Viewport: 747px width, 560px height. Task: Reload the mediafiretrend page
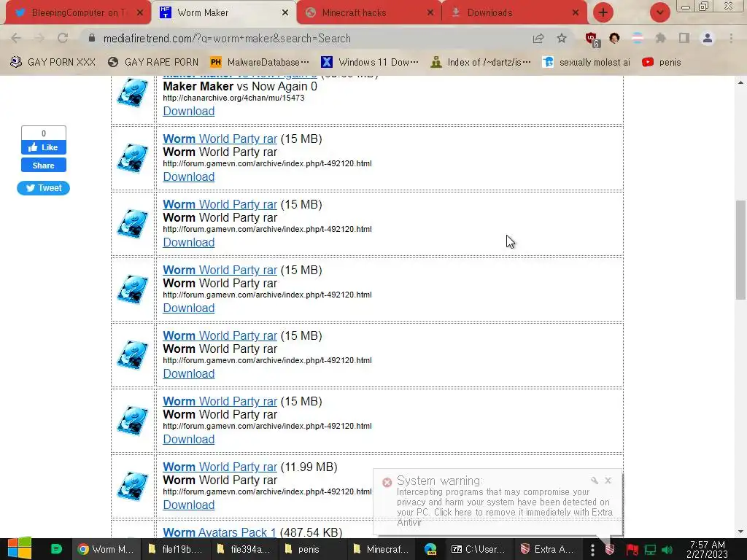63,38
